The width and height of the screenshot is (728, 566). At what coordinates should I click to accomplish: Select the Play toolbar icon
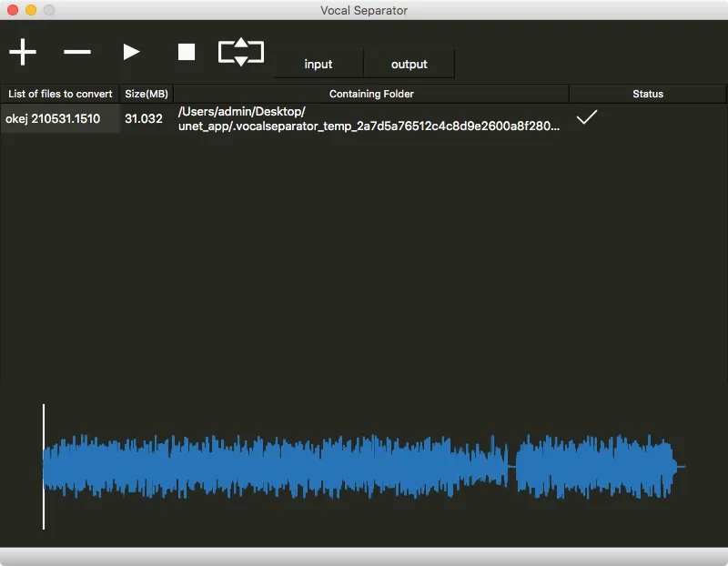(x=131, y=52)
